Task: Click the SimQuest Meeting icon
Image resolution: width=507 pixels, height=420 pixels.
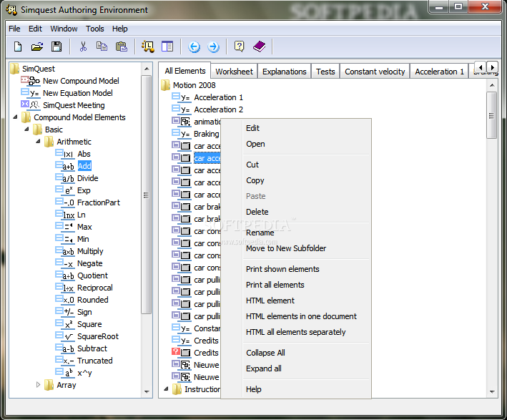Action: coord(30,105)
